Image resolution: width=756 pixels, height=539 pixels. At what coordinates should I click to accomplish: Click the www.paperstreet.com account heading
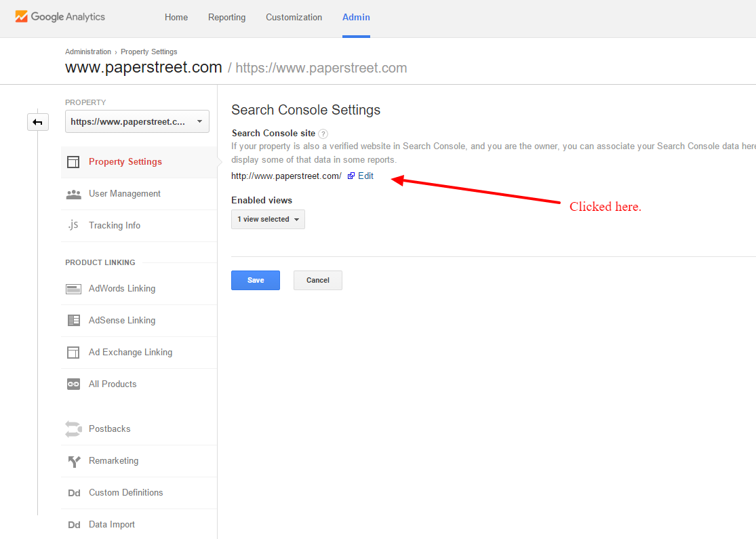pos(144,68)
